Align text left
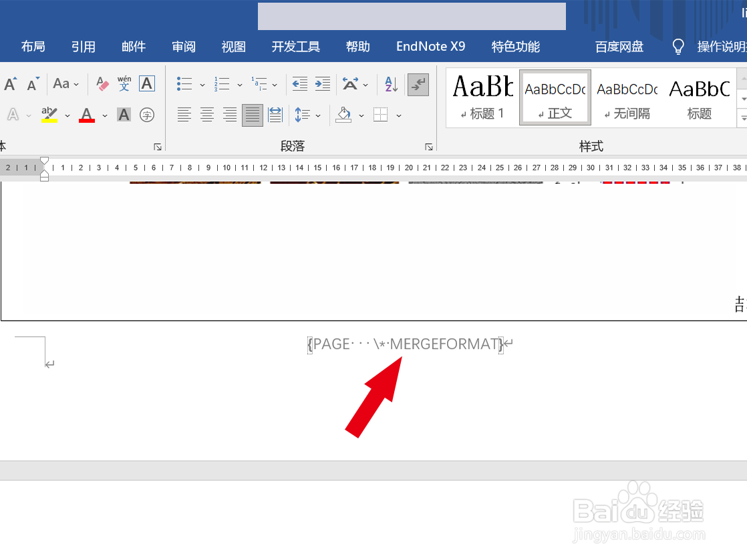The height and width of the screenshot is (560, 747). point(184,114)
